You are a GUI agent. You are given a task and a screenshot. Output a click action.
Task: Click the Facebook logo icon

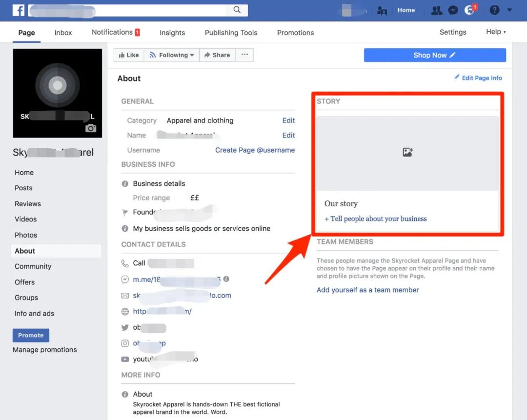pos(19,10)
